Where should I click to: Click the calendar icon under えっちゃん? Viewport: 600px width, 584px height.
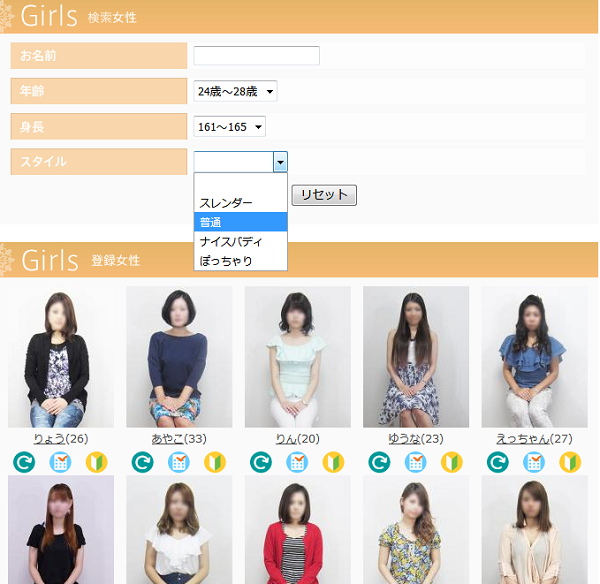pos(534,462)
